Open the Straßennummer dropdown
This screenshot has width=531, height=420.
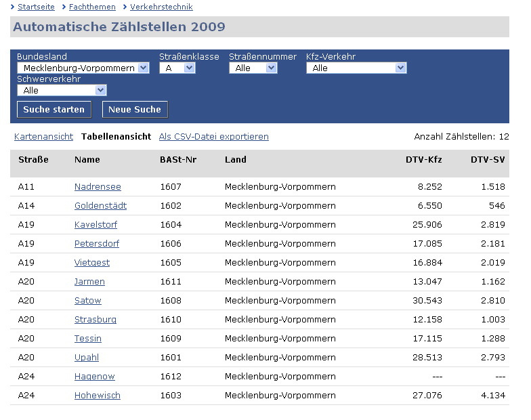point(253,68)
